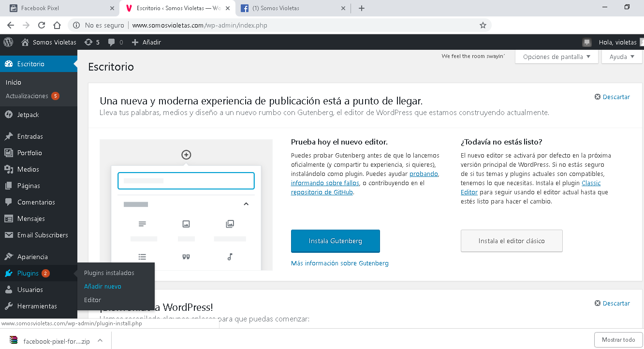Open Más información sobre Gutenberg link

pyautogui.click(x=340, y=263)
